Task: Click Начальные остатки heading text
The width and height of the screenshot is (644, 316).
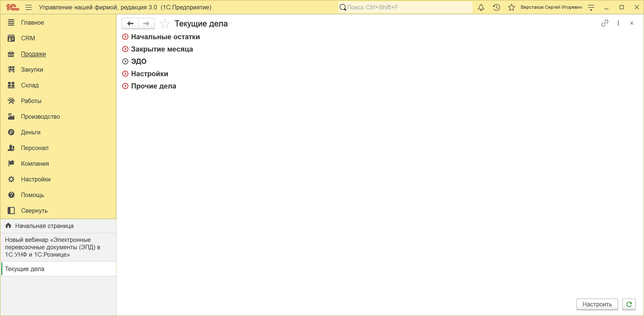Action: click(166, 37)
